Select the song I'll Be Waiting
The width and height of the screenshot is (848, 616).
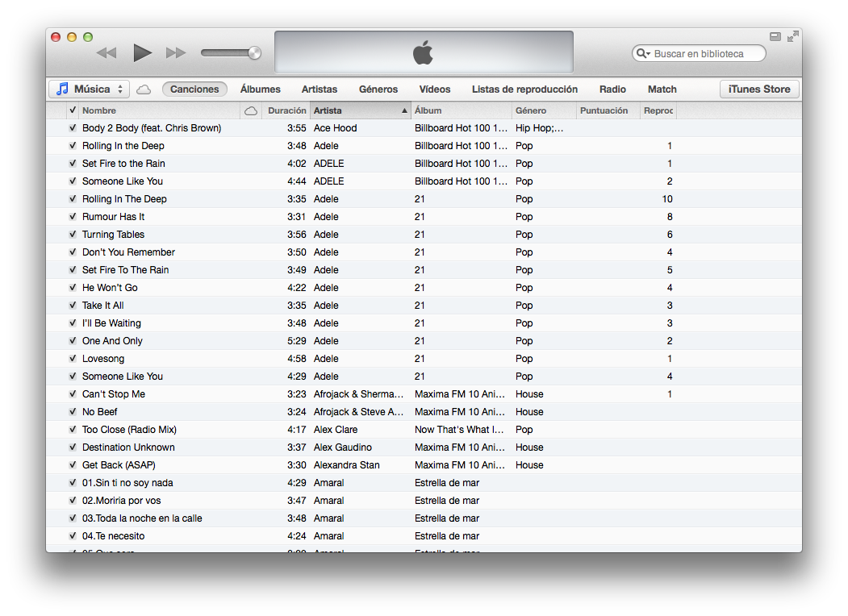click(111, 323)
